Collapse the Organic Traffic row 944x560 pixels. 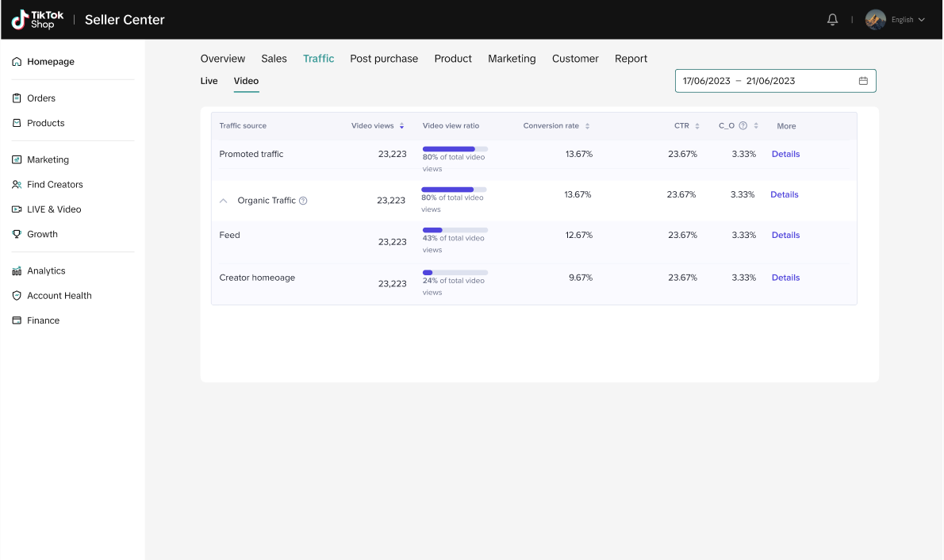click(224, 201)
